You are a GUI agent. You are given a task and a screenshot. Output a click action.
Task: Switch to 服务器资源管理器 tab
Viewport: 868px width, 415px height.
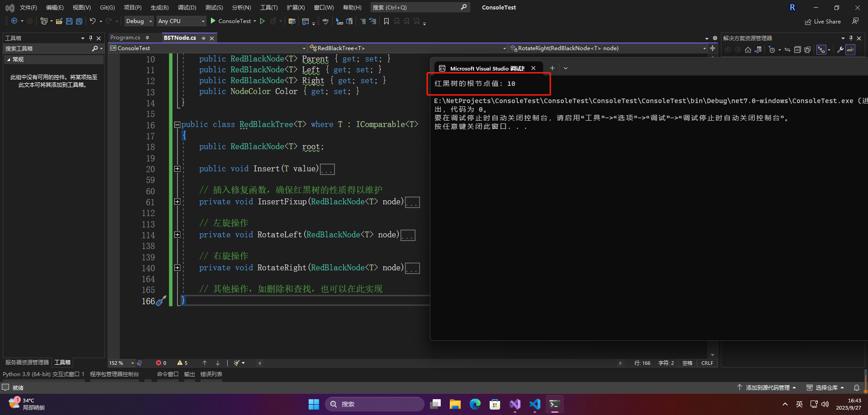[27, 363]
